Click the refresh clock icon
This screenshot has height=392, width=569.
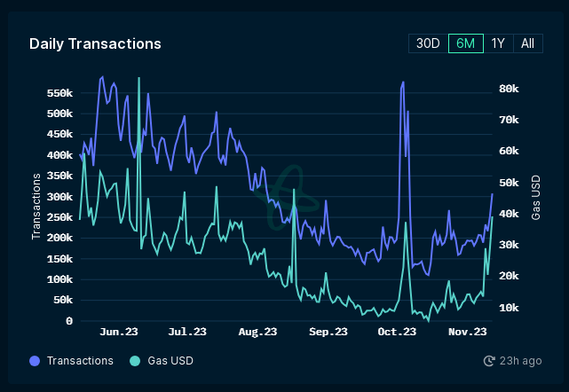coord(489,361)
